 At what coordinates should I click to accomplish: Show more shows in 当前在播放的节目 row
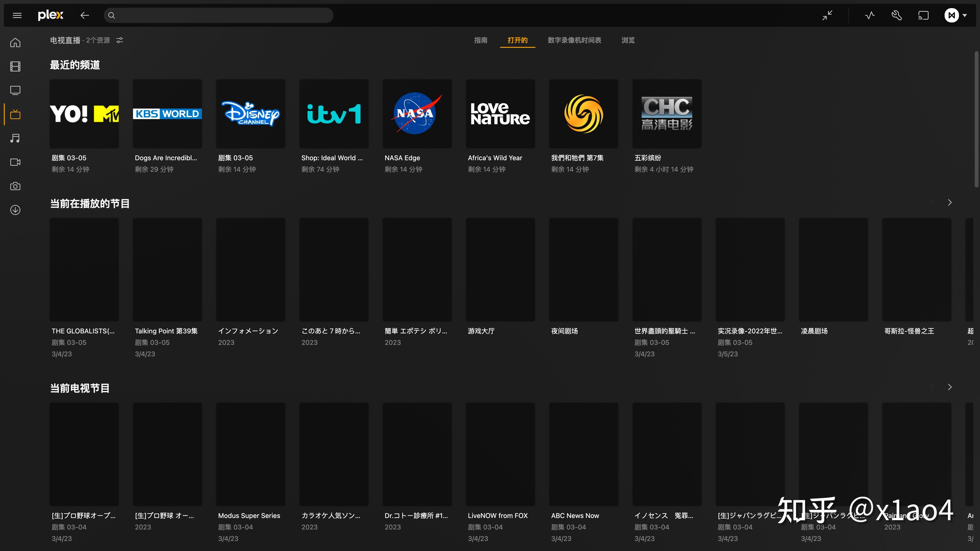click(950, 203)
